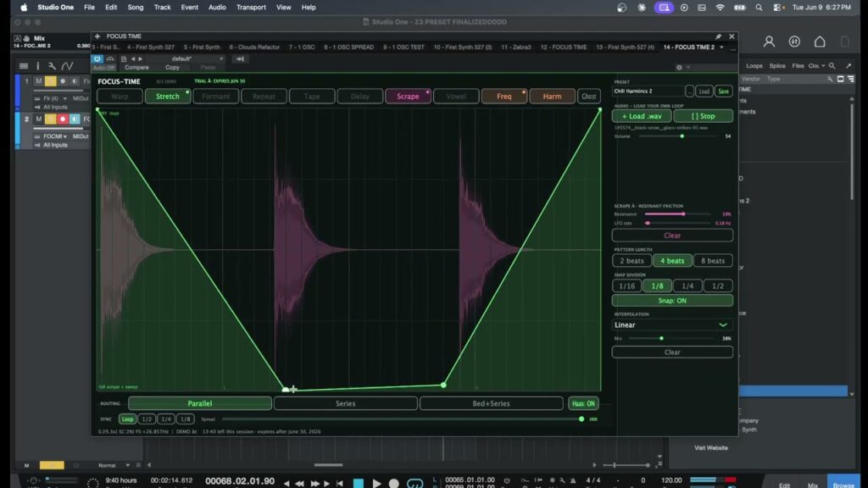Adjust the Volume slider handle

(x=682, y=136)
